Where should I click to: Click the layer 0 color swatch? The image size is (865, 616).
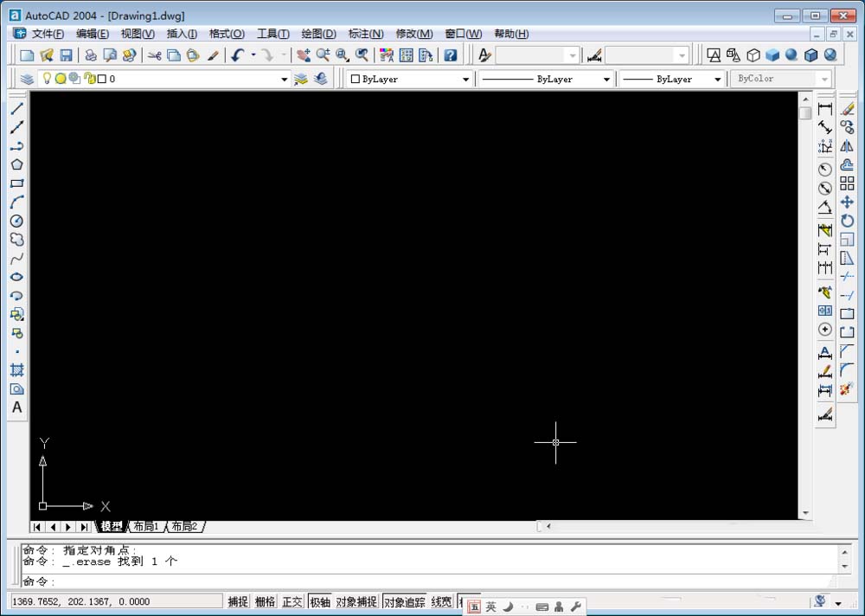pos(101,79)
